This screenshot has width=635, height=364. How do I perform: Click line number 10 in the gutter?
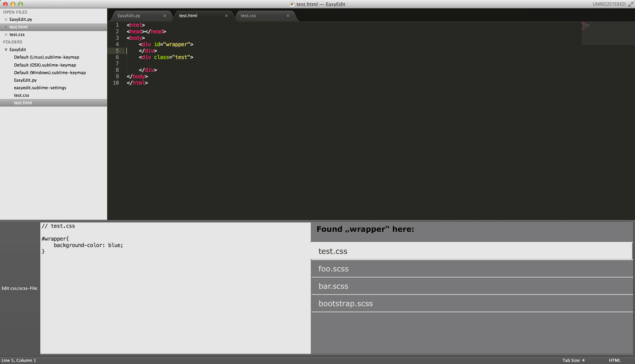pyautogui.click(x=116, y=83)
